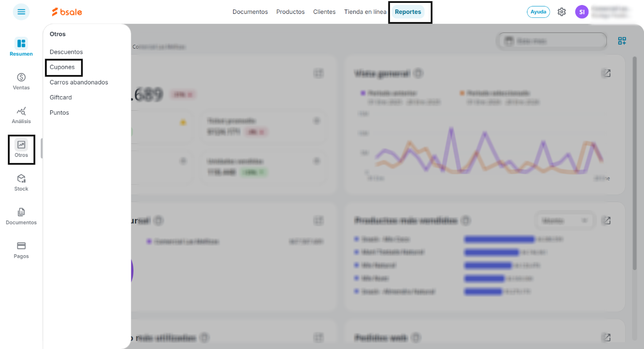
Task: Open Ventas reports in sidebar
Action: (21, 81)
